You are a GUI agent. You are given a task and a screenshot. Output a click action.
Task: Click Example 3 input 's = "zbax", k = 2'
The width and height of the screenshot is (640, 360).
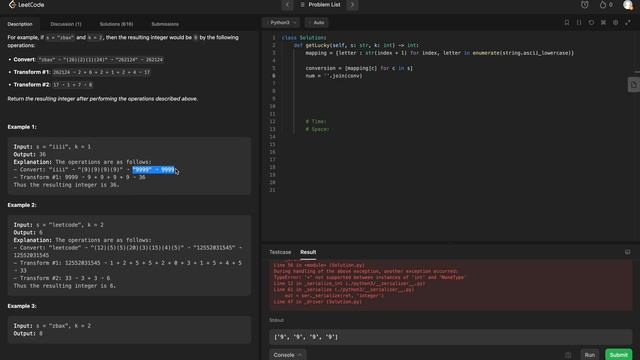[x=62, y=326]
